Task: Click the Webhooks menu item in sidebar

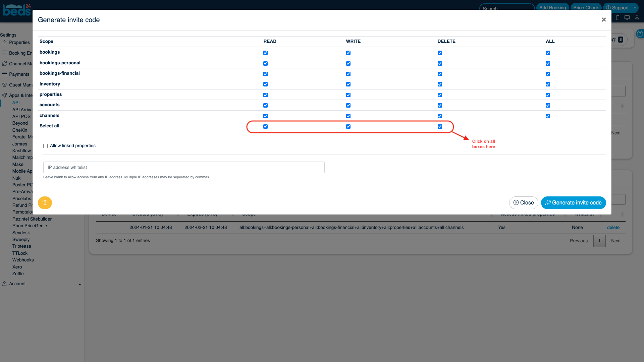Action: pos(23,260)
